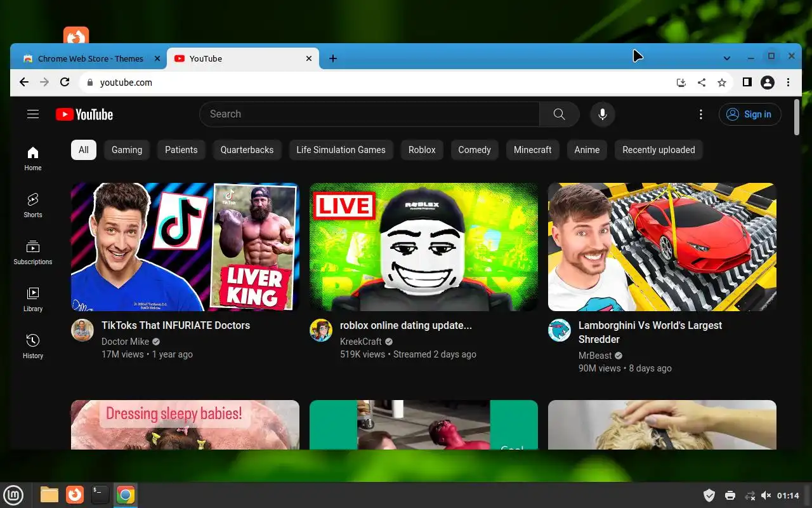Select the All filter chip

point(84,150)
